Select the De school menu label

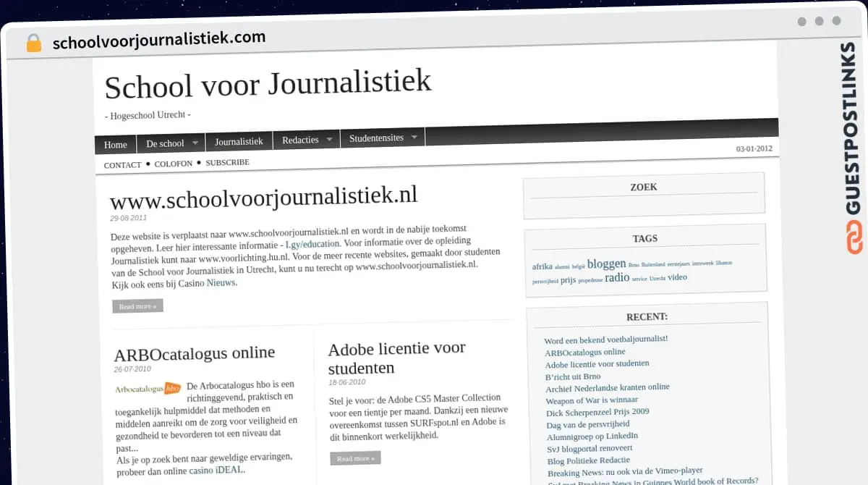[165, 143]
